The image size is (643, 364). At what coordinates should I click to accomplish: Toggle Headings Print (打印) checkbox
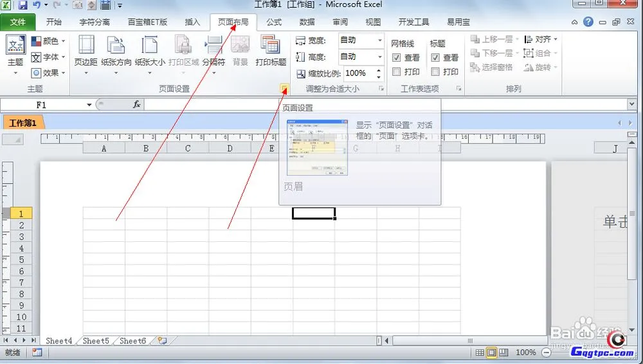pyautogui.click(x=435, y=72)
